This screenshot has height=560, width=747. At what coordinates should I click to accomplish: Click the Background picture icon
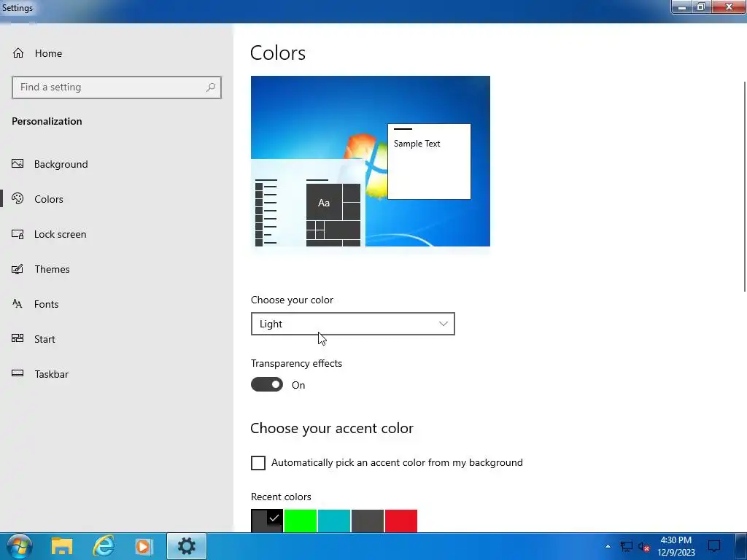pos(18,164)
